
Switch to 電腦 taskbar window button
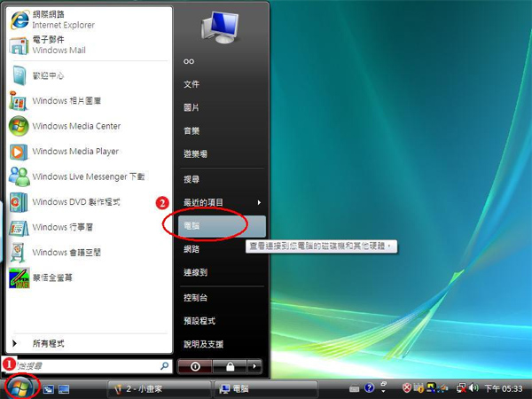point(266,389)
